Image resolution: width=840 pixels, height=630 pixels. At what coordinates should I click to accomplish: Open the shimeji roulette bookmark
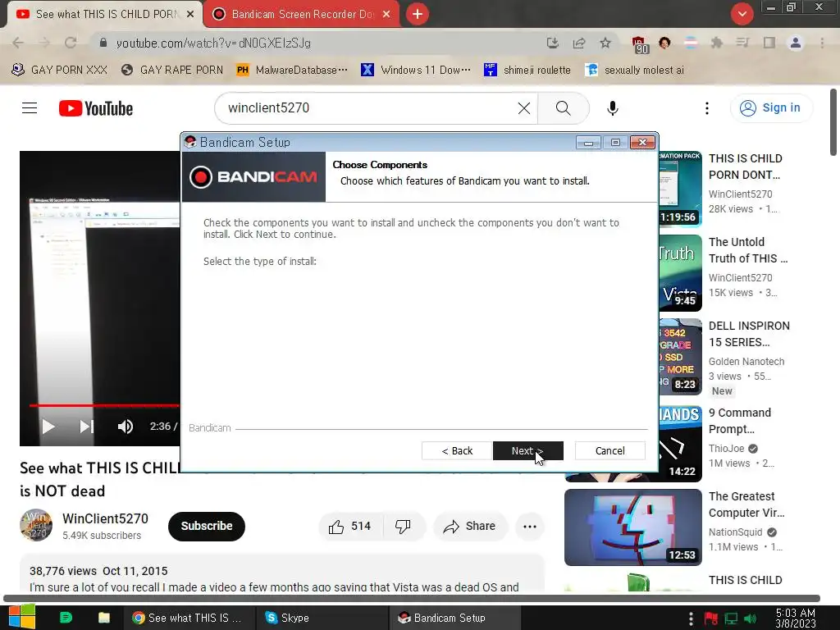coord(527,70)
